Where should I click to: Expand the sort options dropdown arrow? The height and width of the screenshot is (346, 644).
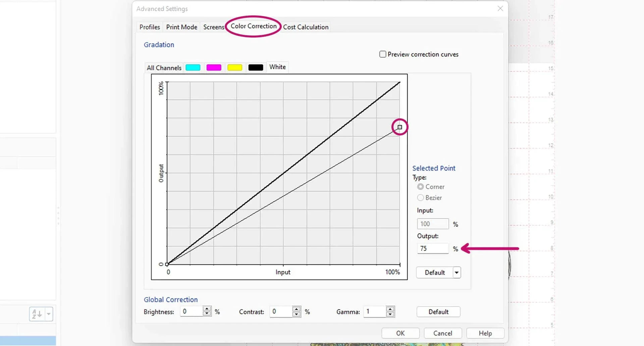(x=49, y=314)
